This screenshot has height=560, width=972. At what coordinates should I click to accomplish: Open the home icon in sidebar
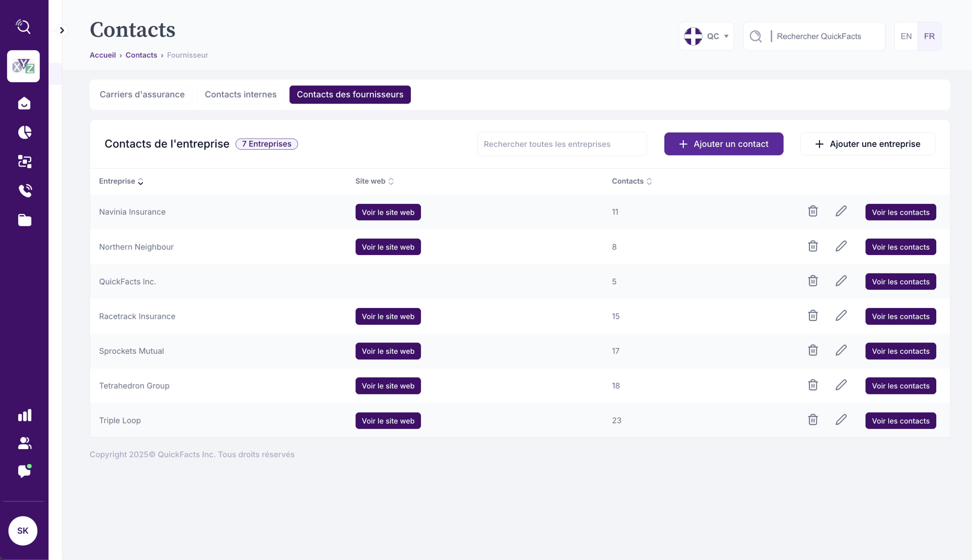pos(24,103)
